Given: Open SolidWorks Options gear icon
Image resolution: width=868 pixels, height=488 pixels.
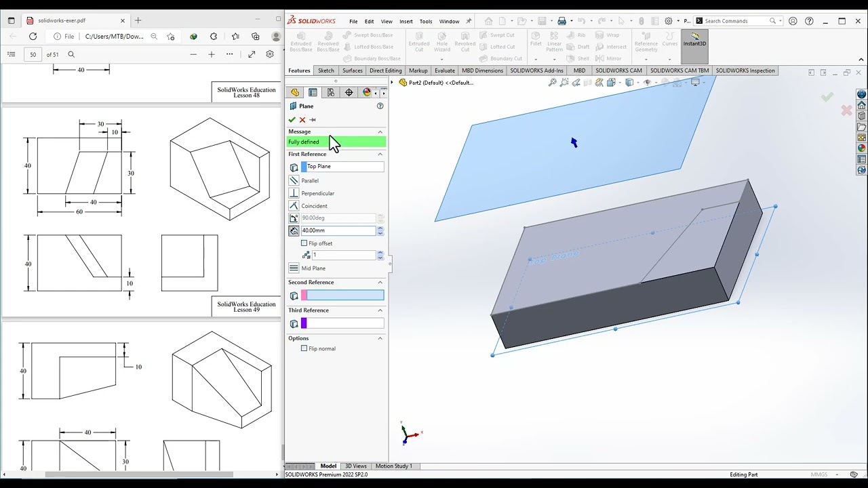Looking at the screenshot, I should pyautogui.click(x=669, y=21).
